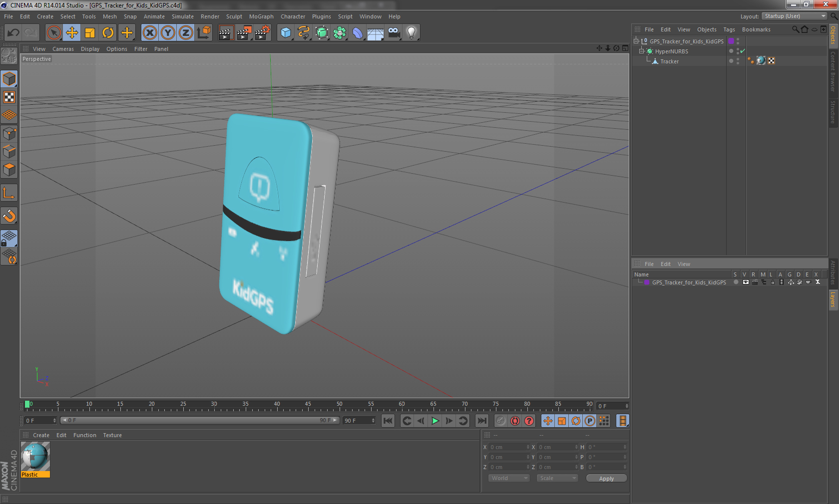Render to Picture Viewer icon

pos(244,33)
